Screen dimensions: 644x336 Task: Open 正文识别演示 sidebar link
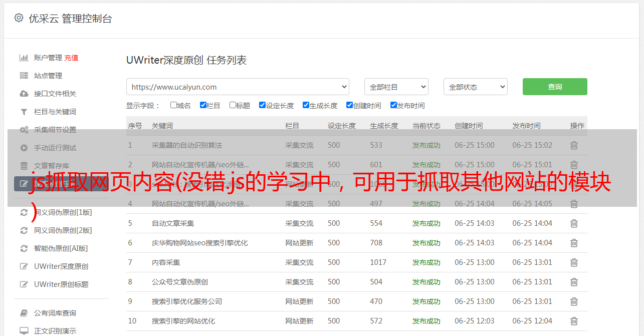pyautogui.click(x=55, y=331)
